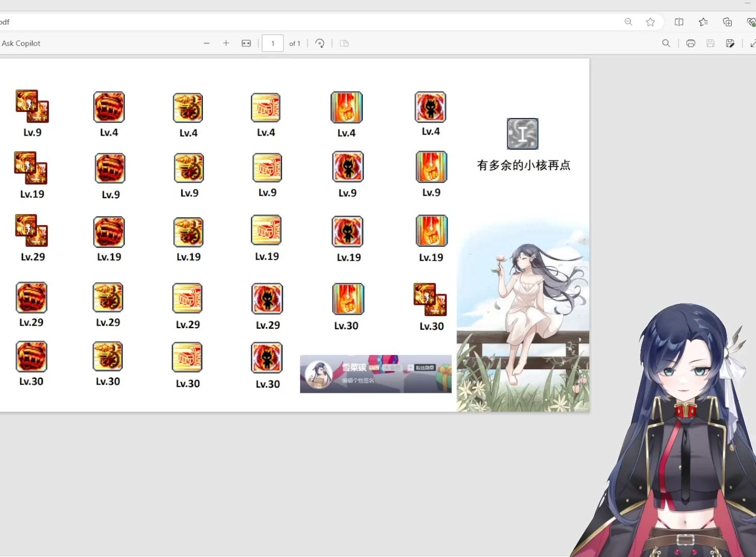
Task: Select the flame pillar skill icon above Lv.19
Action: 432,230
